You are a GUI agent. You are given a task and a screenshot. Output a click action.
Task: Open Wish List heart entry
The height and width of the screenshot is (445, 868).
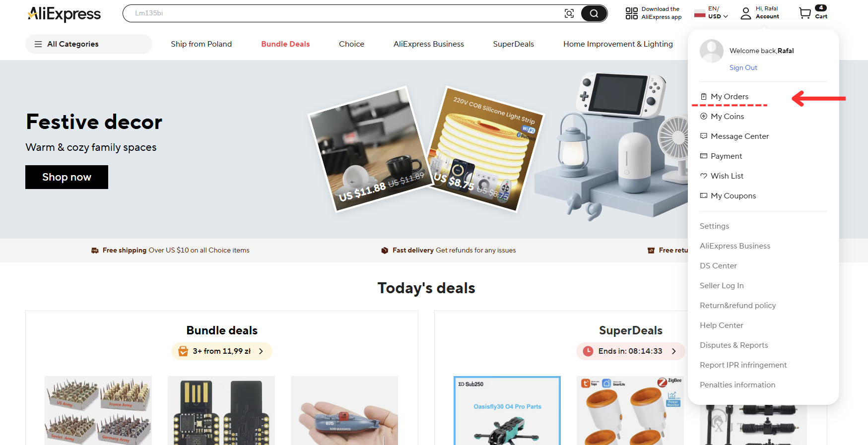[722, 176]
